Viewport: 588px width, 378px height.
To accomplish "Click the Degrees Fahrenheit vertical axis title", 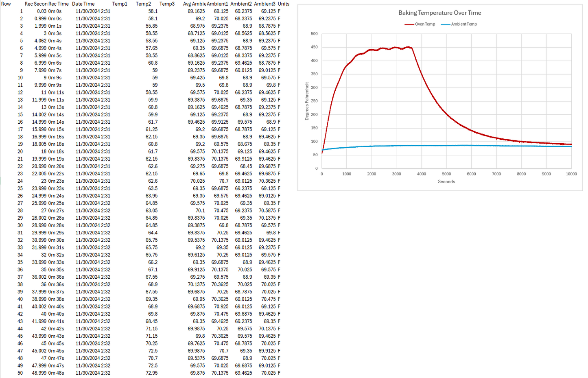I will click(x=307, y=101).
